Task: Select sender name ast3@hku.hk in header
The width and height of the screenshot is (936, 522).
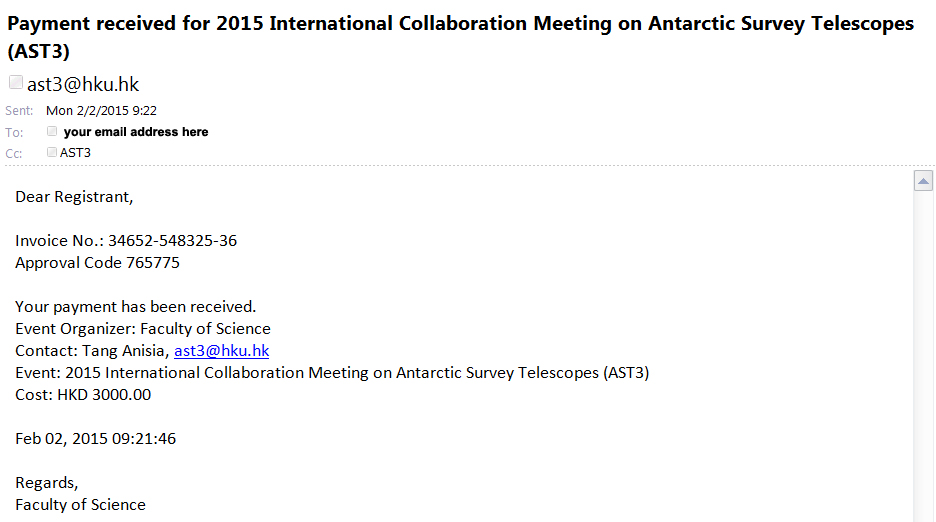Action: [83, 84]
